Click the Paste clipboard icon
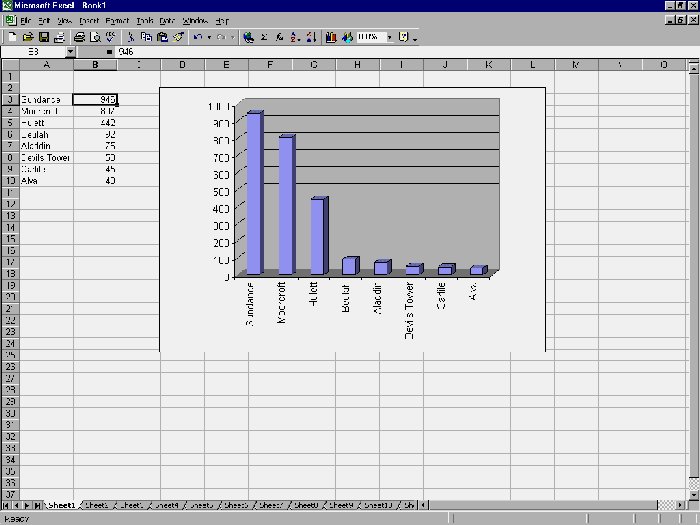 [x=162, y=37]
